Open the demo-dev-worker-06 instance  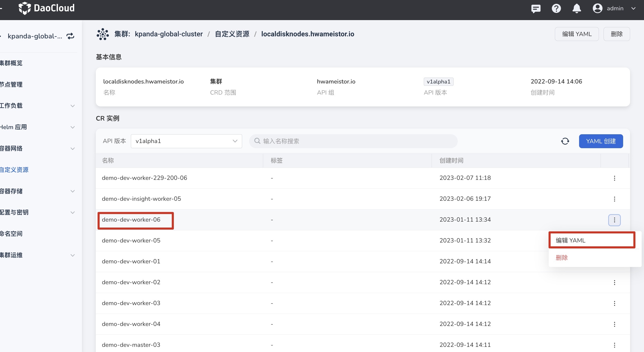[131, 220]
